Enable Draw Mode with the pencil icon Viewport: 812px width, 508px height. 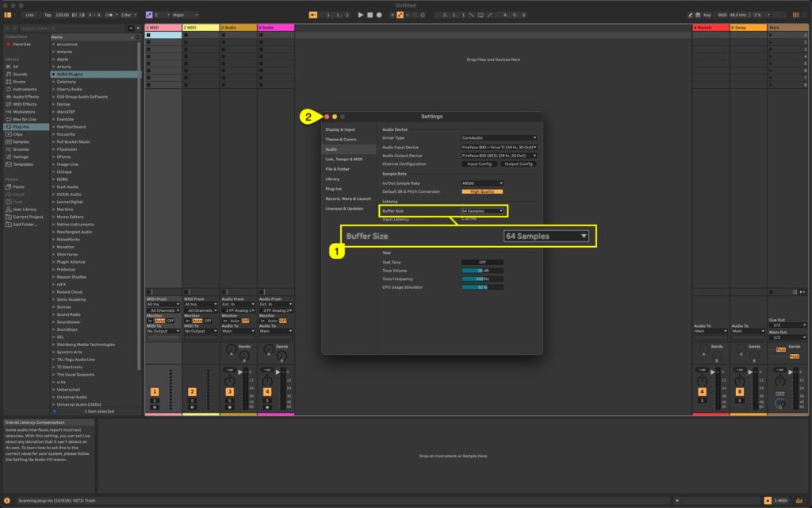(x=691, y=13)
